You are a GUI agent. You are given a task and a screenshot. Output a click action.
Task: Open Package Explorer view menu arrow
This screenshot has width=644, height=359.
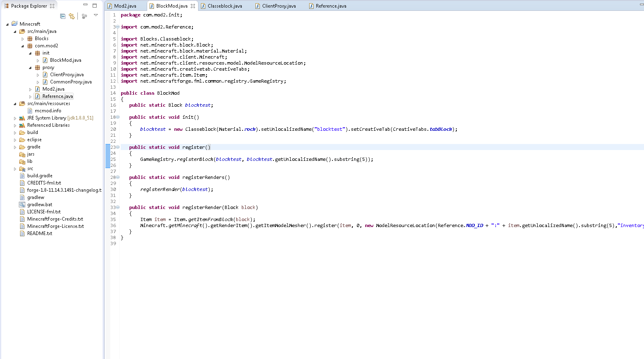pyautogui.click(x=96, y=15)
